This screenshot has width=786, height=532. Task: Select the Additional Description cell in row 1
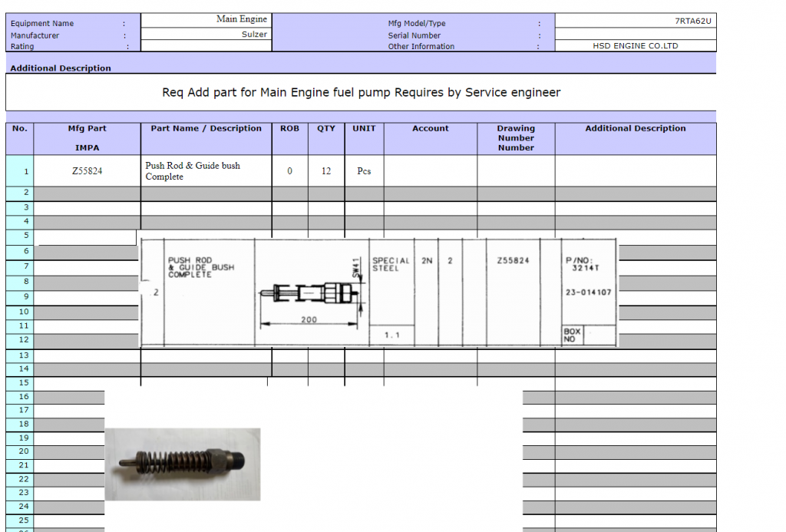tap(635, 171)
